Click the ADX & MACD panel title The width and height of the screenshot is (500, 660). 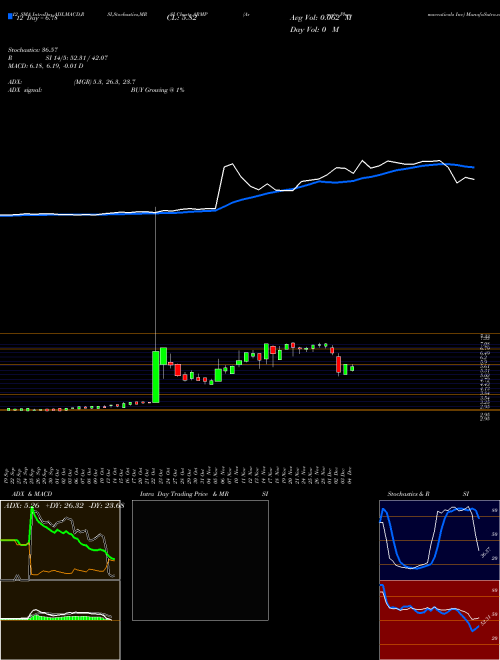tap(32, 494)
